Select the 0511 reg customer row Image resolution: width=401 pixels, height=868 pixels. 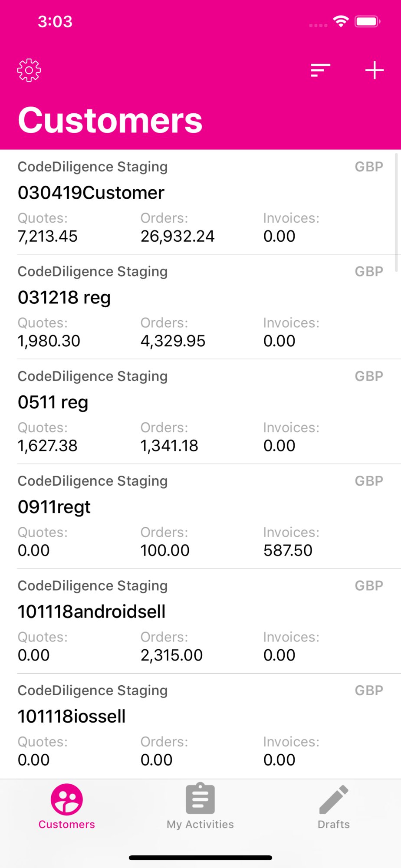coord(53,402)
